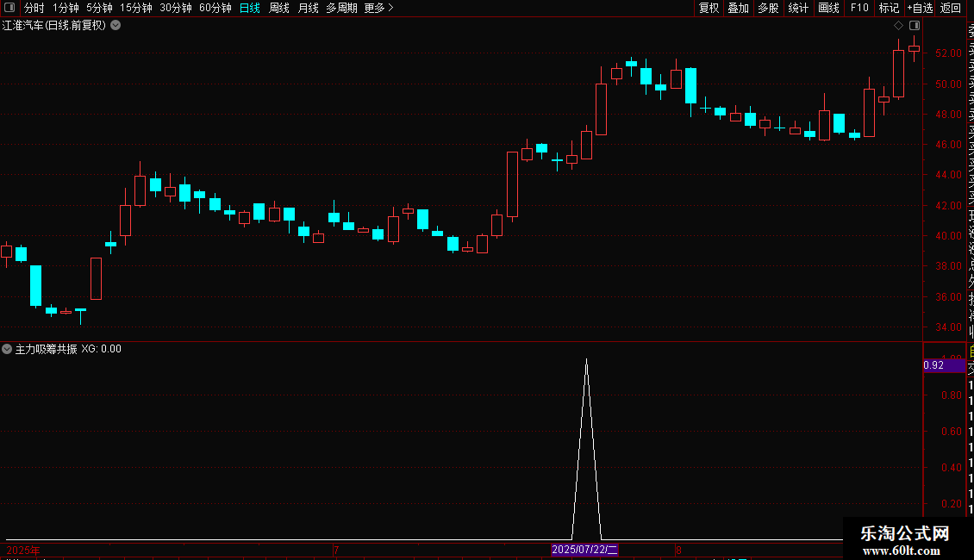The height and width of the screenshot is (560, 974).
Task: Click the XG: 0.00 indicator value
Action: 101,349
